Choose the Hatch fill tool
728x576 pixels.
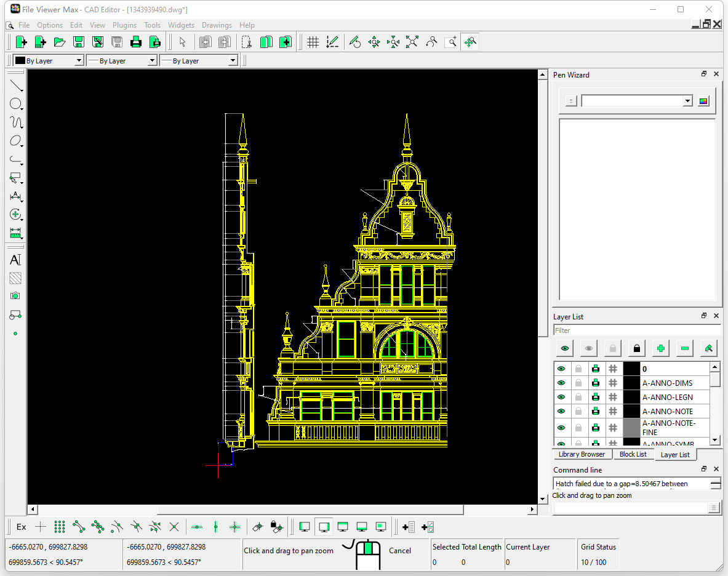(x=15, y=278)
